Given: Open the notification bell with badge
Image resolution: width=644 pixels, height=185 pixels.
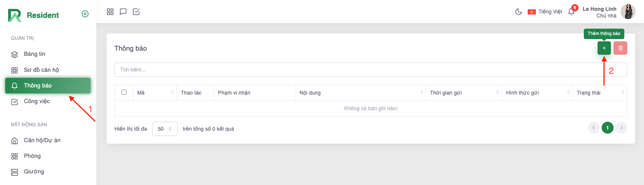Looking at the screenshot, I should (x=572, y=12).
